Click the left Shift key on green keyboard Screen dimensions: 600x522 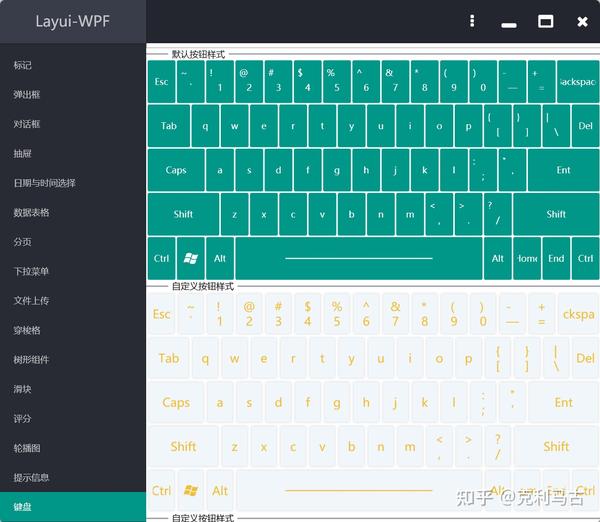coord(183,214)
